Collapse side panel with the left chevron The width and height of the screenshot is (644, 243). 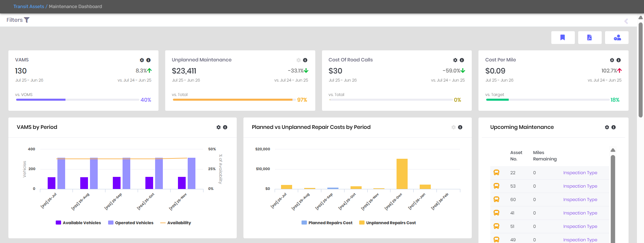click(626, 21)
